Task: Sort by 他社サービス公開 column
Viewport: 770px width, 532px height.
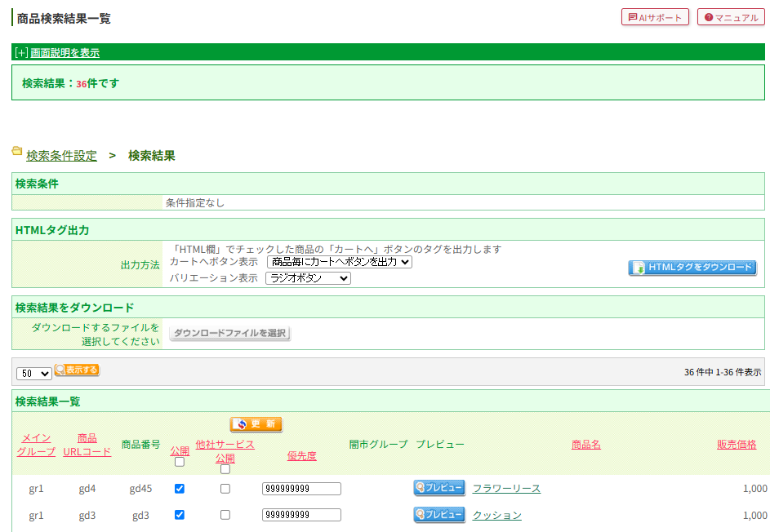Action: point(225,451)
